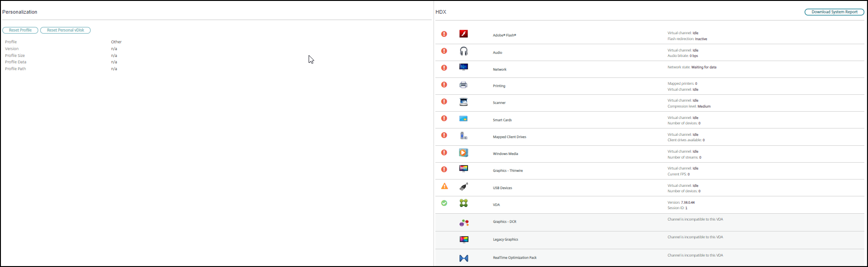Click the RealTime Optimization Pack icon
Viewport: 868px width, 267px height.
[464, 258]
